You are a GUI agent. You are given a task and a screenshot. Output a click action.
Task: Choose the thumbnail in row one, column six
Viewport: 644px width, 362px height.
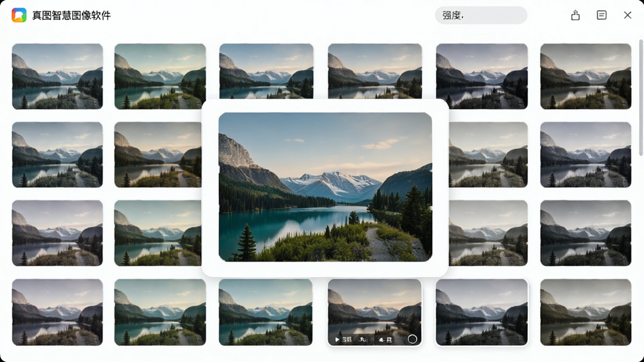point(586,76)
